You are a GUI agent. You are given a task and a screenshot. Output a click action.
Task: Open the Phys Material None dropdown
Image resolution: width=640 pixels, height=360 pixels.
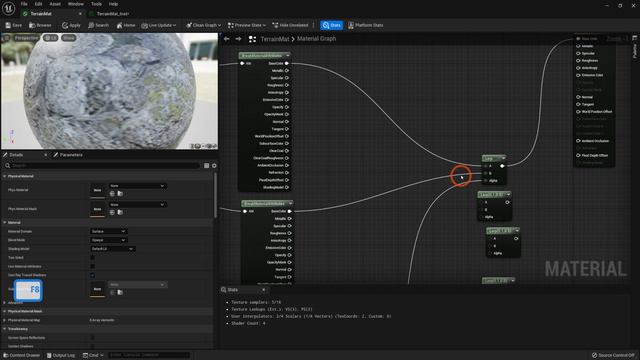(x=137, y=186)
